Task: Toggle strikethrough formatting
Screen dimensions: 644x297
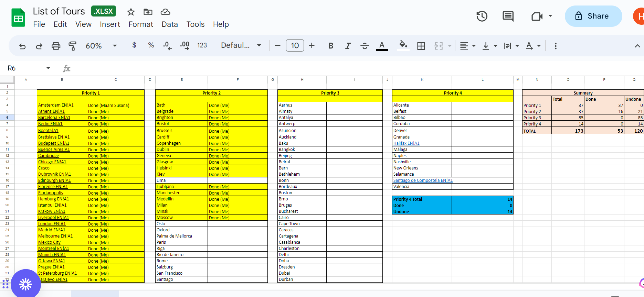Action: click(x=365, y=46)
